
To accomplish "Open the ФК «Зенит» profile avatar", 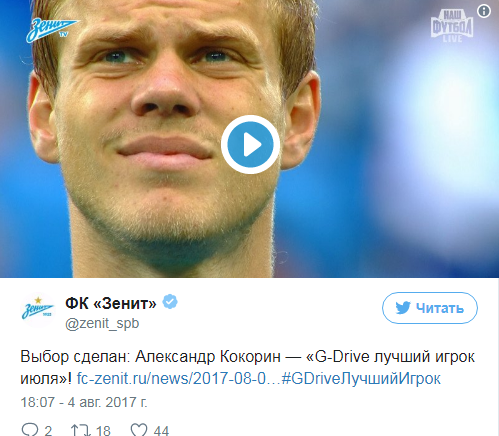I will 38,310.
